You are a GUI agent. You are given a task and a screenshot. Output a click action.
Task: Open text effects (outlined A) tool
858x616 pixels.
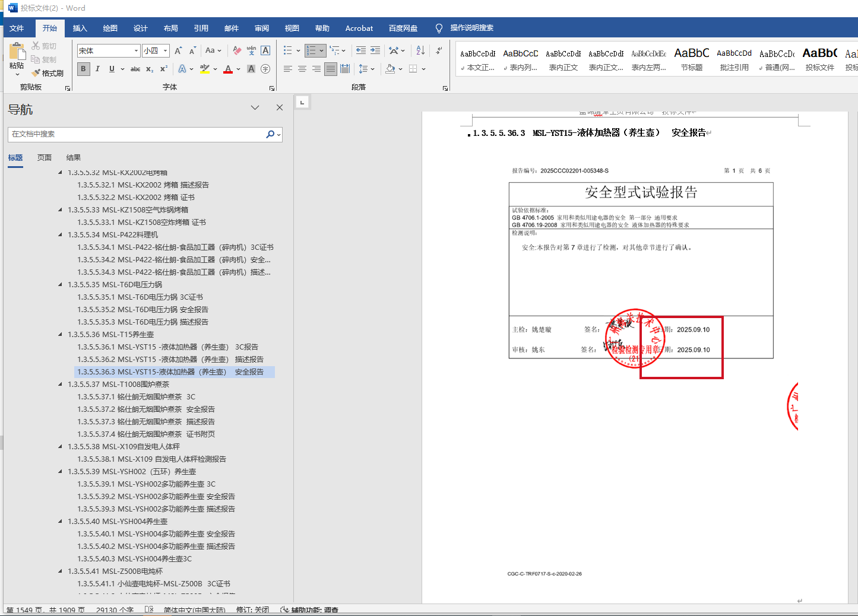pyautogui.click(x=182, y=69)
